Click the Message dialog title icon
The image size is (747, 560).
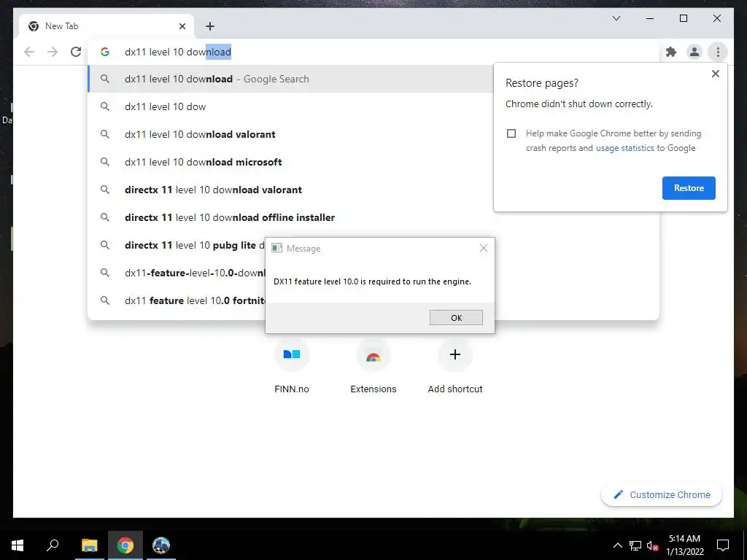tap(276, 248)
